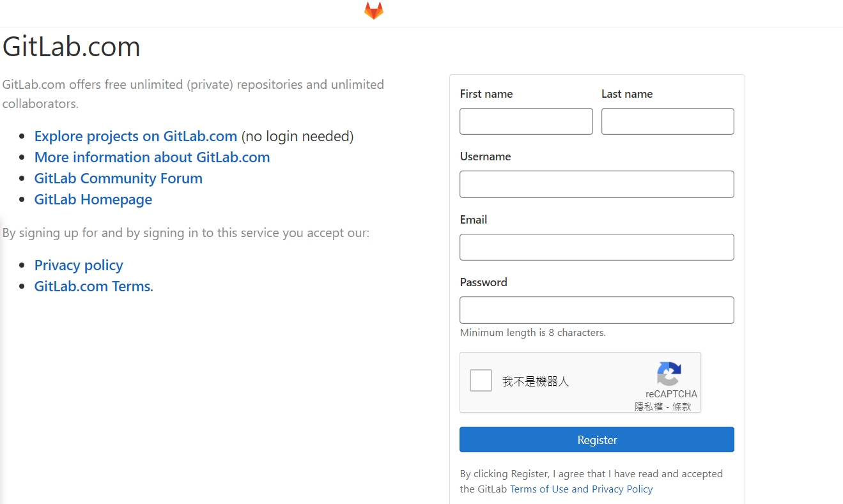Open More information about GitLab.com link
The height and width of the screenshot is (504, 843).
[x=152, y=157]
